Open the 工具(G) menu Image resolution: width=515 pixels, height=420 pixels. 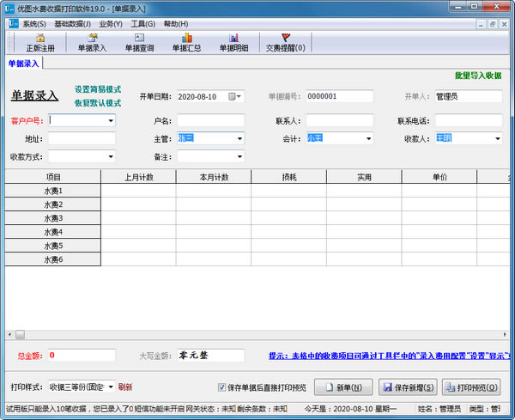[x=143, y=24]
